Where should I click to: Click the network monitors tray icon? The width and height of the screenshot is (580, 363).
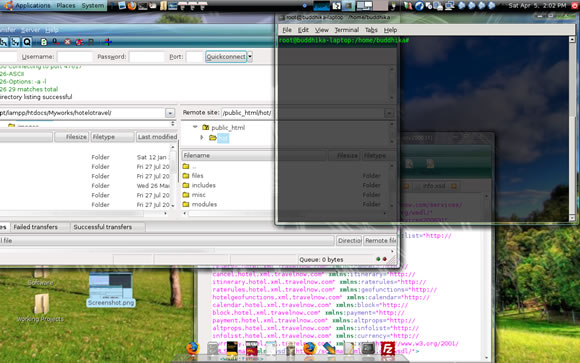[450, 6]
